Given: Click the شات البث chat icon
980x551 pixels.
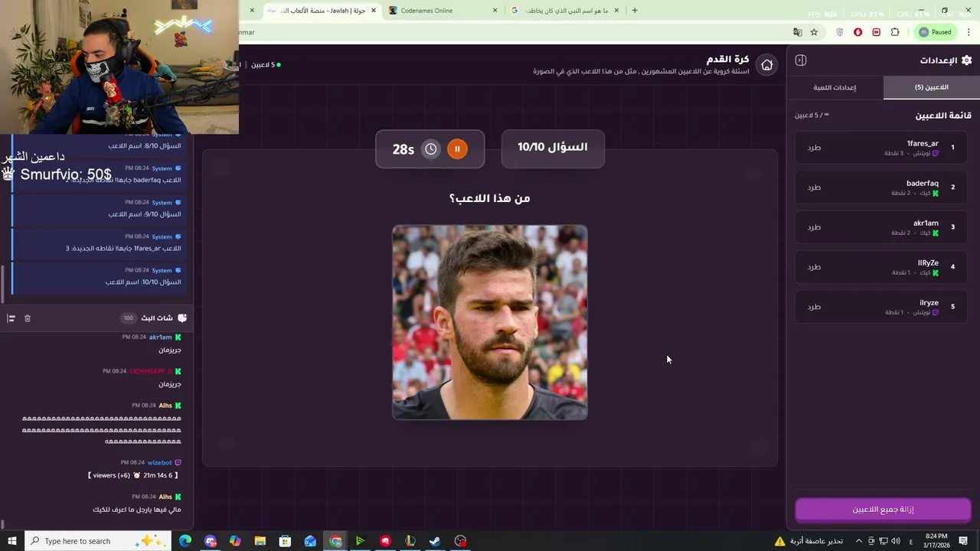Looking at the screenshot, I should coord(182,318).
